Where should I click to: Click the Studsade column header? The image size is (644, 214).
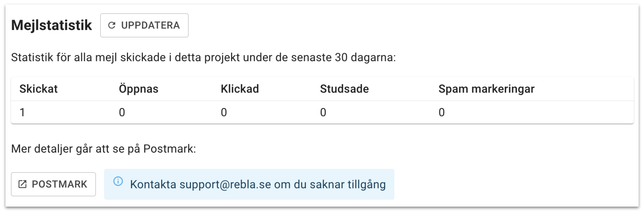coord(344,89)
